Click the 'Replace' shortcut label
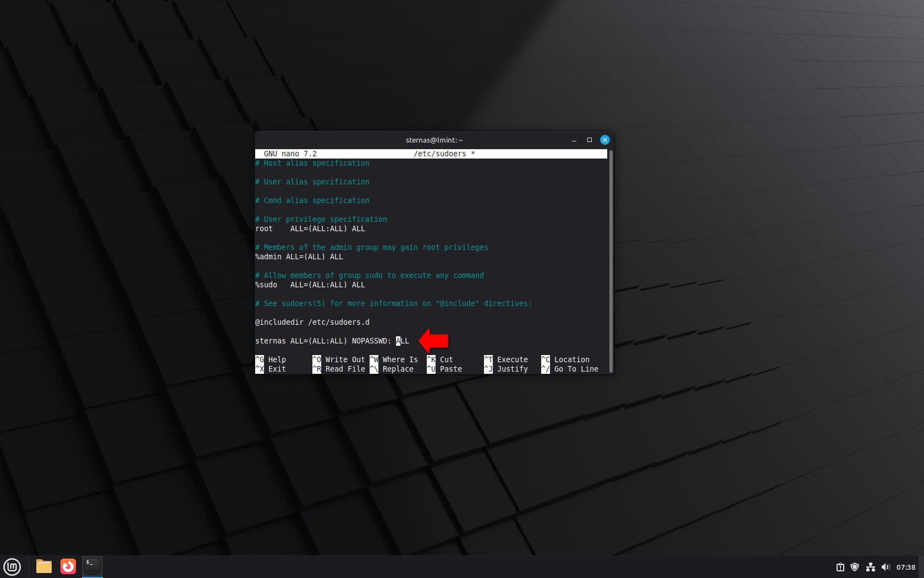 tap(398, 369)
